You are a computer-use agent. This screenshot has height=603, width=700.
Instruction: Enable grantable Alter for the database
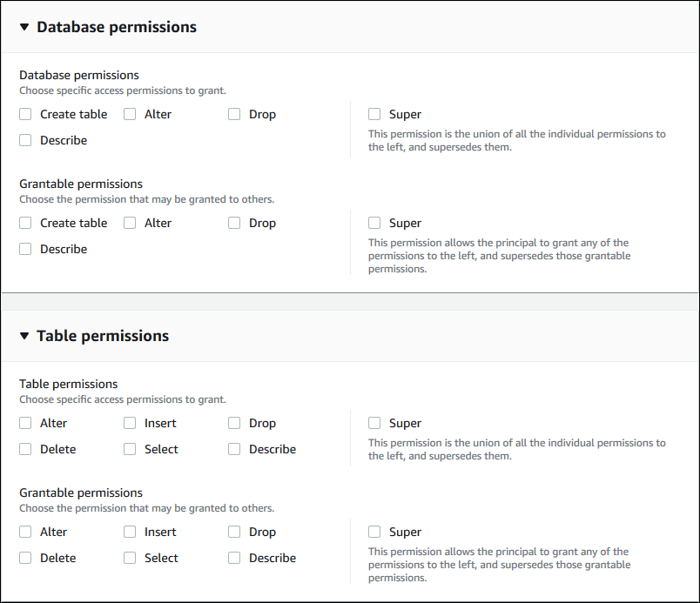click(x=130, y=222)
